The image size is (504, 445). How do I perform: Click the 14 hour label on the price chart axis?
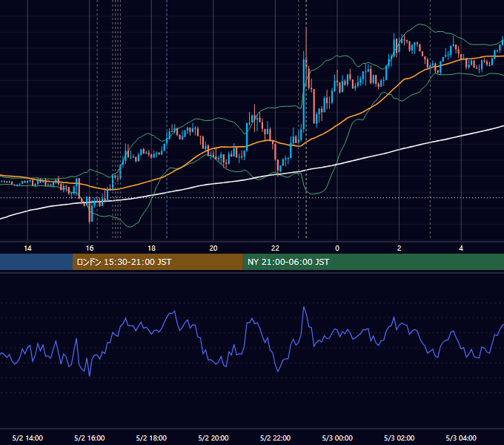click(x=27, y=248)
